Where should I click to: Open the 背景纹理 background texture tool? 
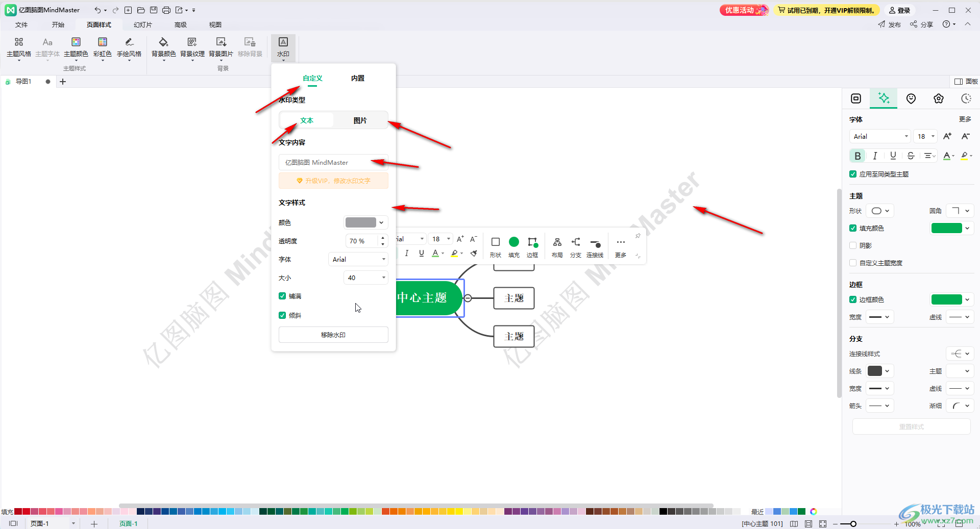coord(192,48)
